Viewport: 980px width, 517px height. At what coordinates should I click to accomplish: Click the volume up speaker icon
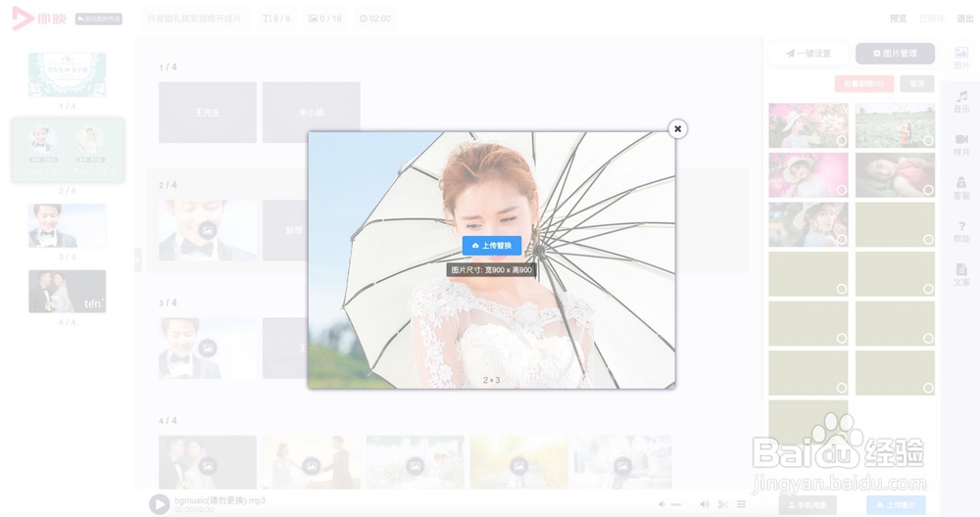pos(705,504)
